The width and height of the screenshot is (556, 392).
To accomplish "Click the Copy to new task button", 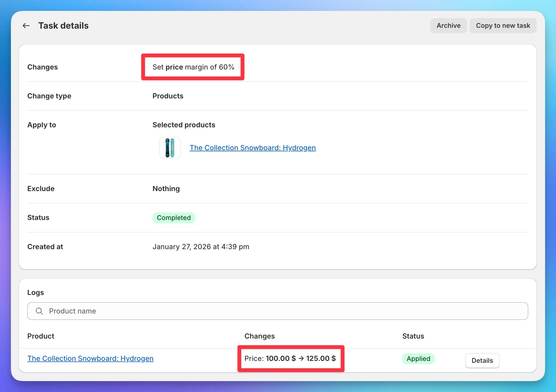I will click(x=503, y=25).
